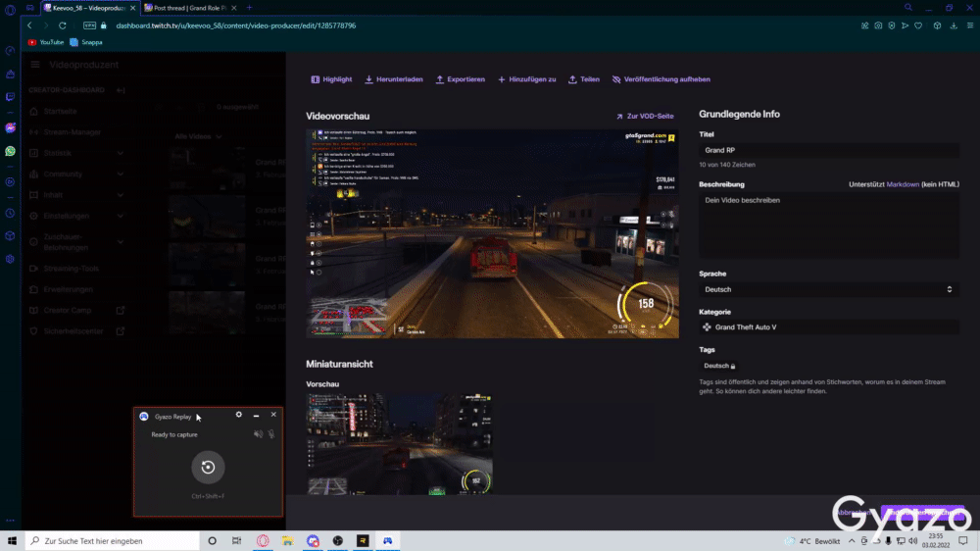Open Twitch panel in Opera sidebar
This screenshot has height=551, width=980.
[x=10, y=98]
